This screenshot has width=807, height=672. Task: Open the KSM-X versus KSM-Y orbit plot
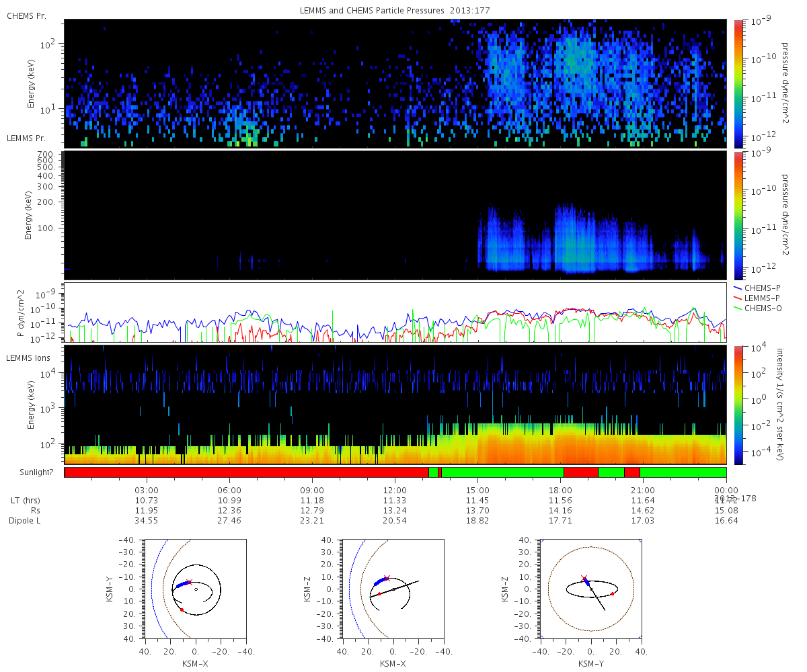coord(195,589)
